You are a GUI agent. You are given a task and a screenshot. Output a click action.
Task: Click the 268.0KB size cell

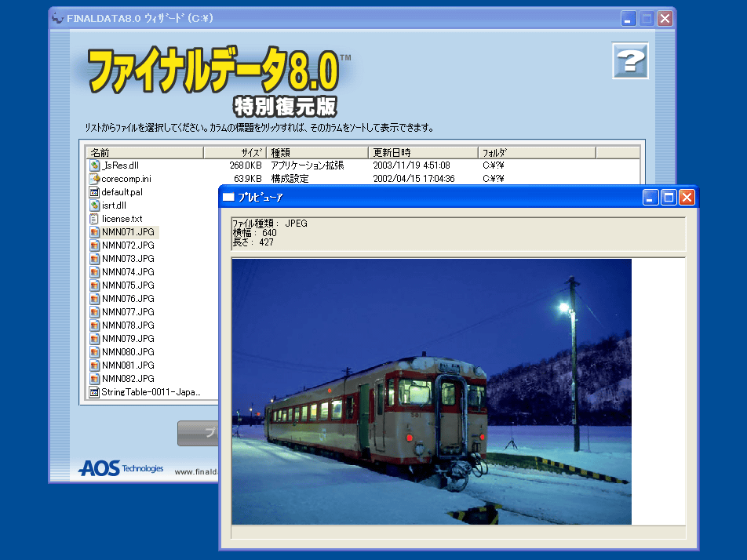(246, 165)
